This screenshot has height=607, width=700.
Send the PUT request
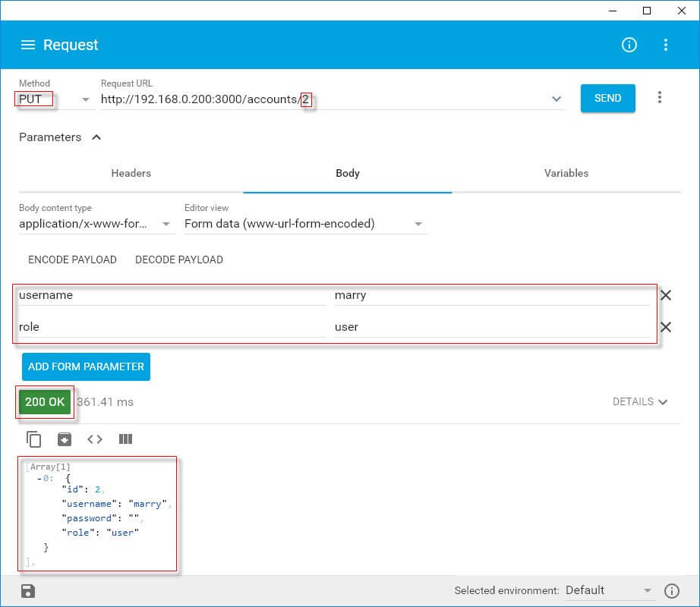(x=607, y=98)
